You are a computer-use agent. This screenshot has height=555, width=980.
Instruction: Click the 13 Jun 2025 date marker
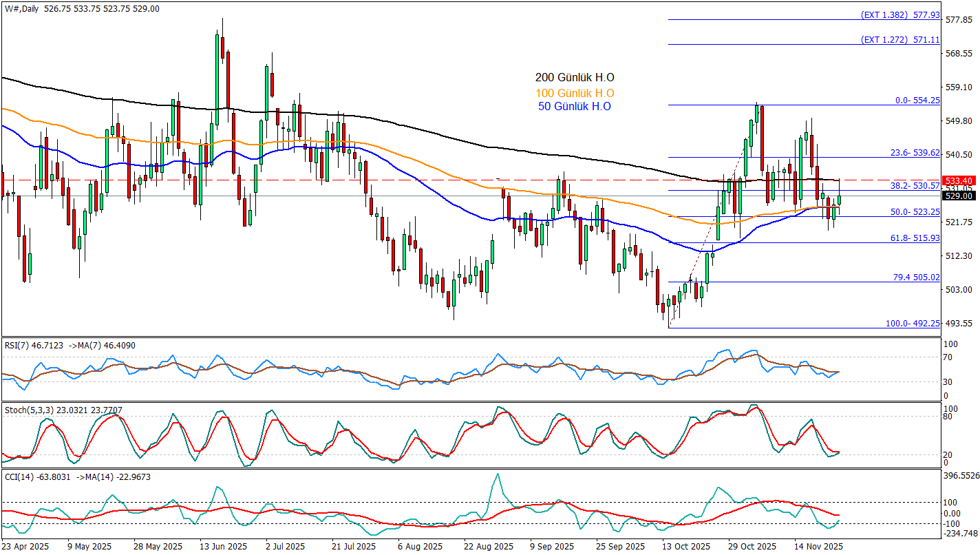(224, 547)
